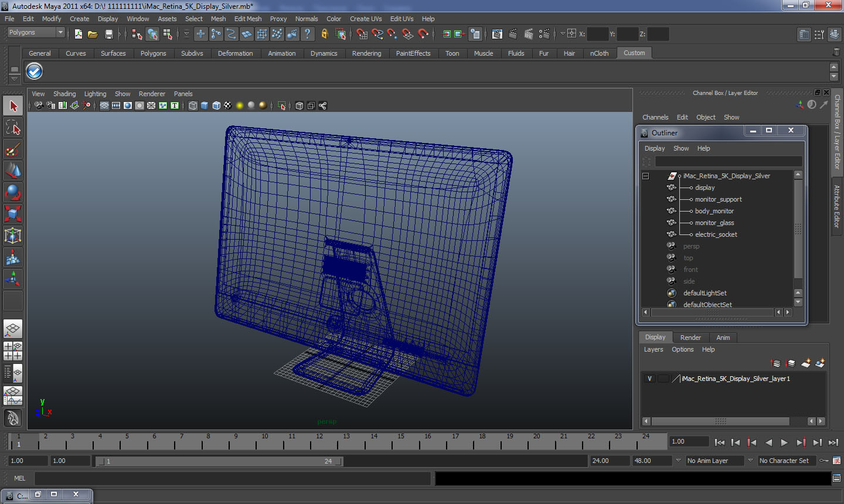Toggle Film gate display icon

pos(116,105)
